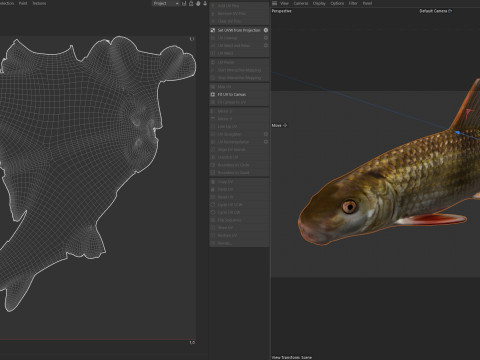Click the Perspective viewport label

tap(282, 11)
